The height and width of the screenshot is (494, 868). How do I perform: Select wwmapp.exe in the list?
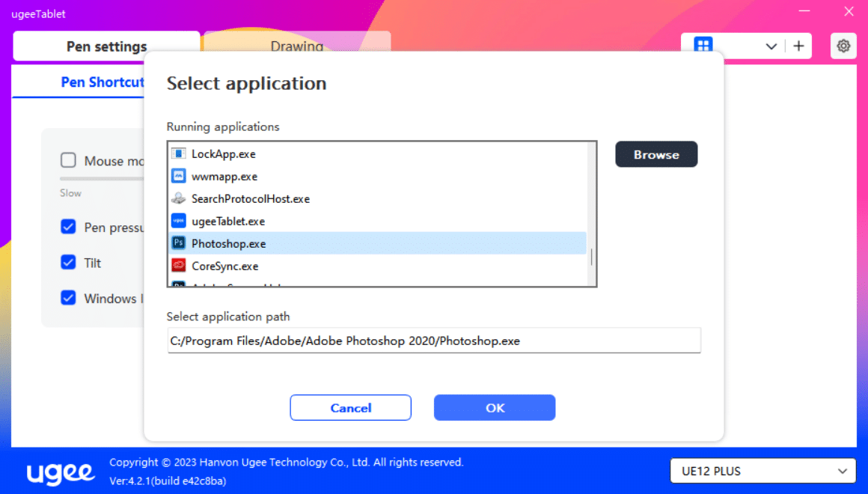pyautogui.click(x=377, y=176)
